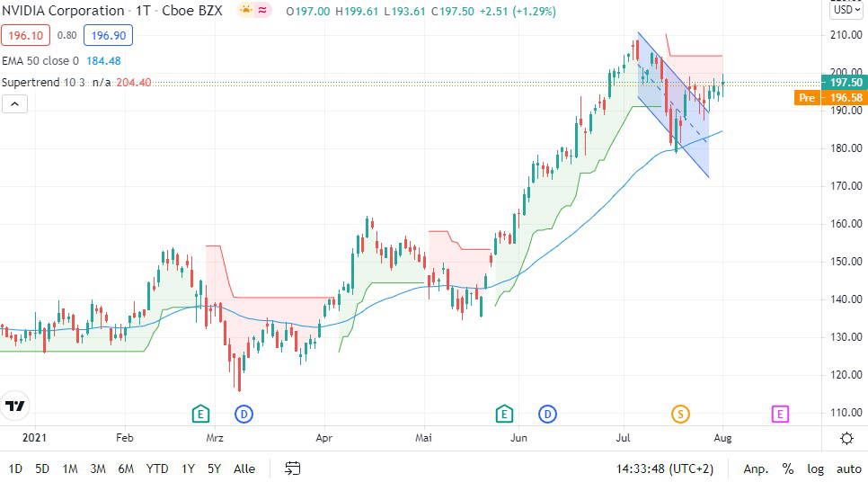Select the 1Y time range
The image size is (868, 482).
click(188, 469)
